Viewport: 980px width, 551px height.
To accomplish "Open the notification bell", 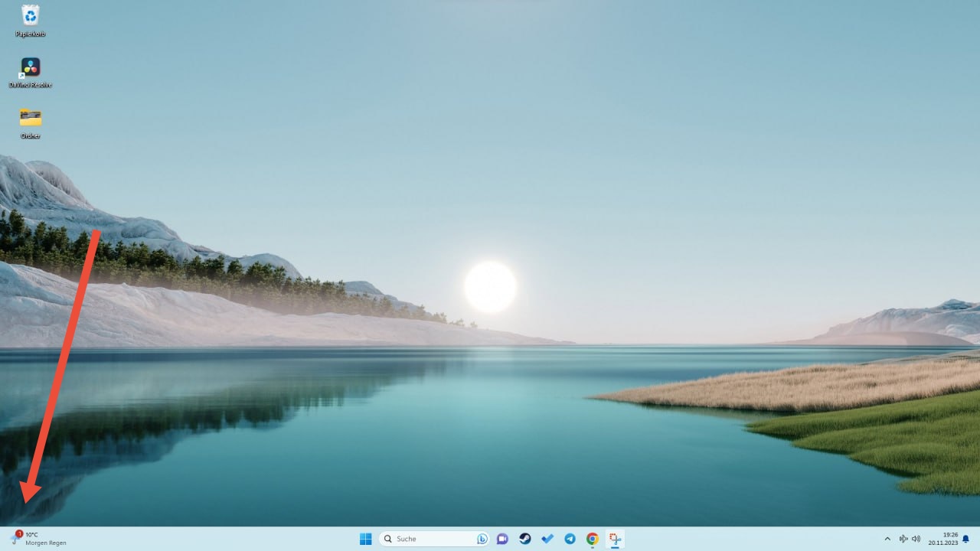I will tap(966, 539).
